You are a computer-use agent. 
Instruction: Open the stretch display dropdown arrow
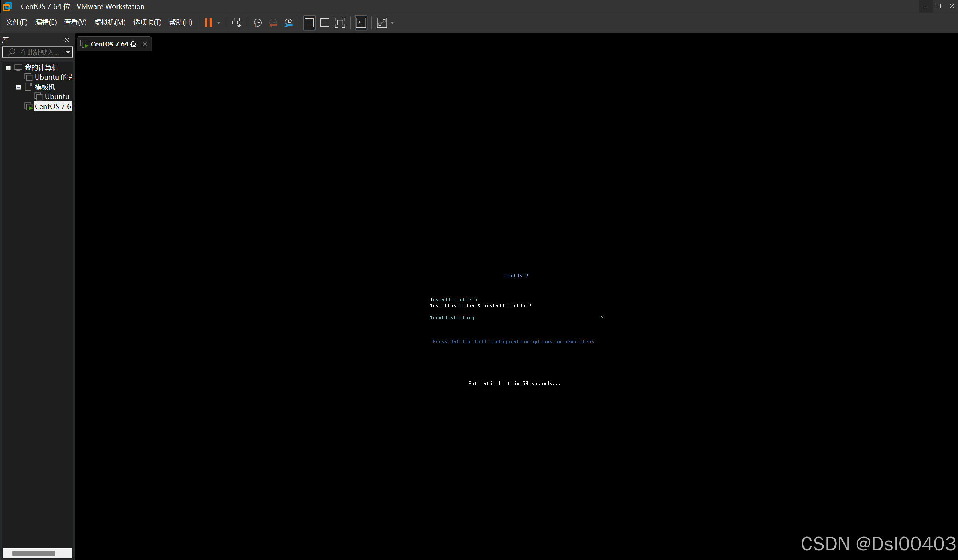(392, 23)
